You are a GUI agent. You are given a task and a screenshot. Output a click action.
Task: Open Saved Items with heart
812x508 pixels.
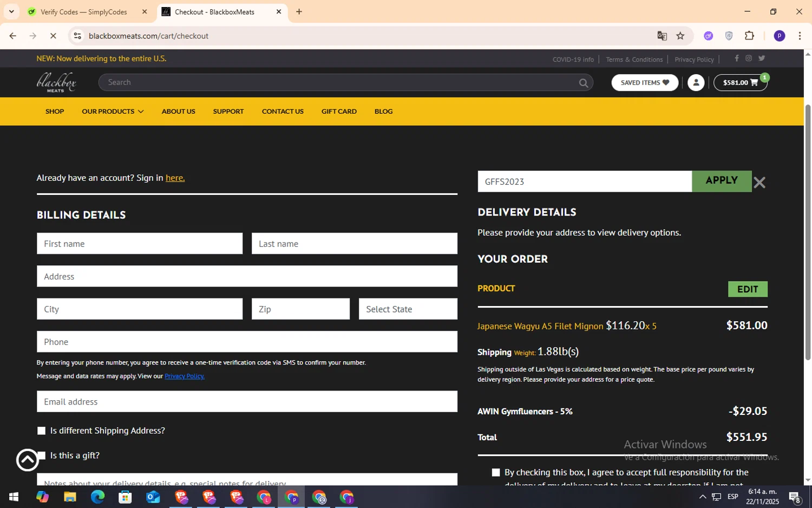tap(645, 83)
